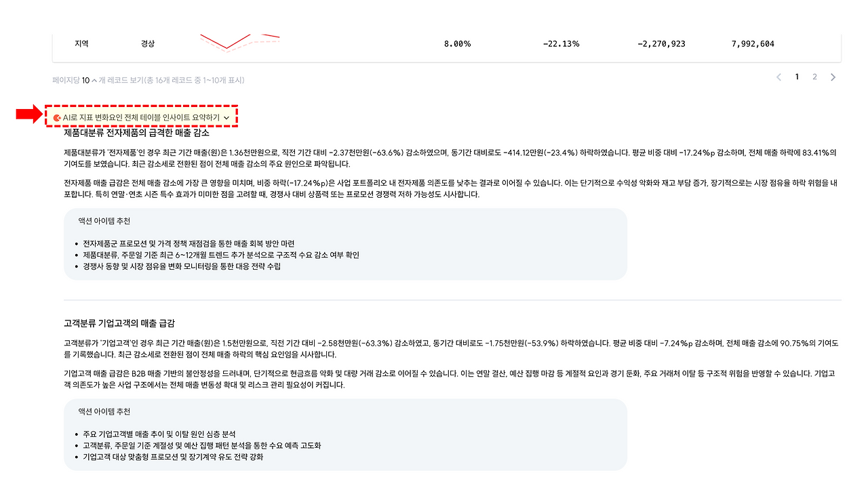Screen dimensions: 868x496
Task: Select the 지역 cell in the table row
Action: pyautogui.click(x=81, y=44)
